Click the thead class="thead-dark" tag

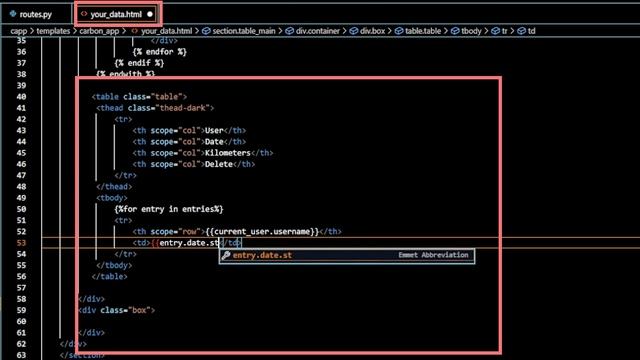[155, 108]
